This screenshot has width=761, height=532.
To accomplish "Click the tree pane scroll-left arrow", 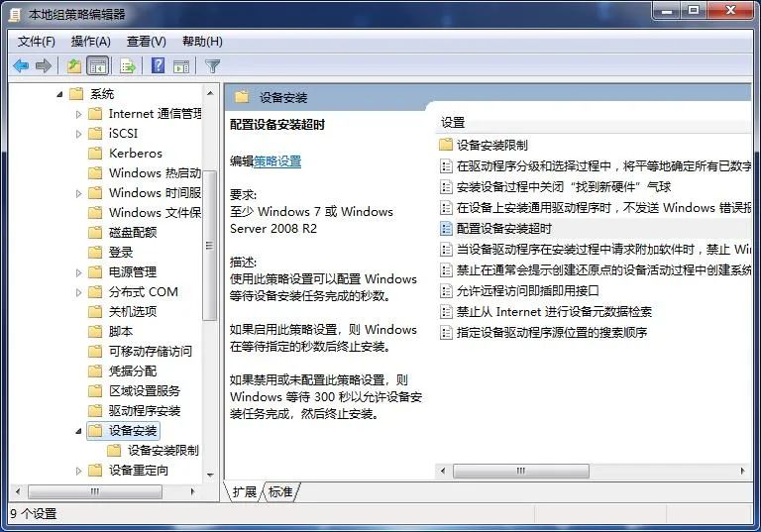I will point(18,491).
